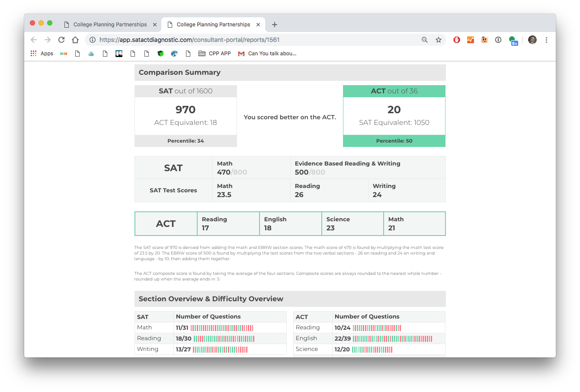Open the Chrome profile avatar
The width and height of the screenshot is (580, 392).
[532, 40]
